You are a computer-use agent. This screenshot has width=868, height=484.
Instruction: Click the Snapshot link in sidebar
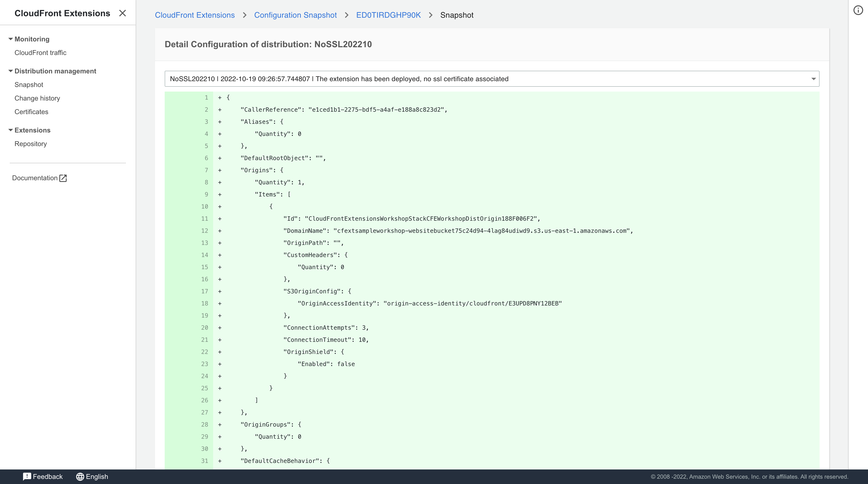click(29, 85)
